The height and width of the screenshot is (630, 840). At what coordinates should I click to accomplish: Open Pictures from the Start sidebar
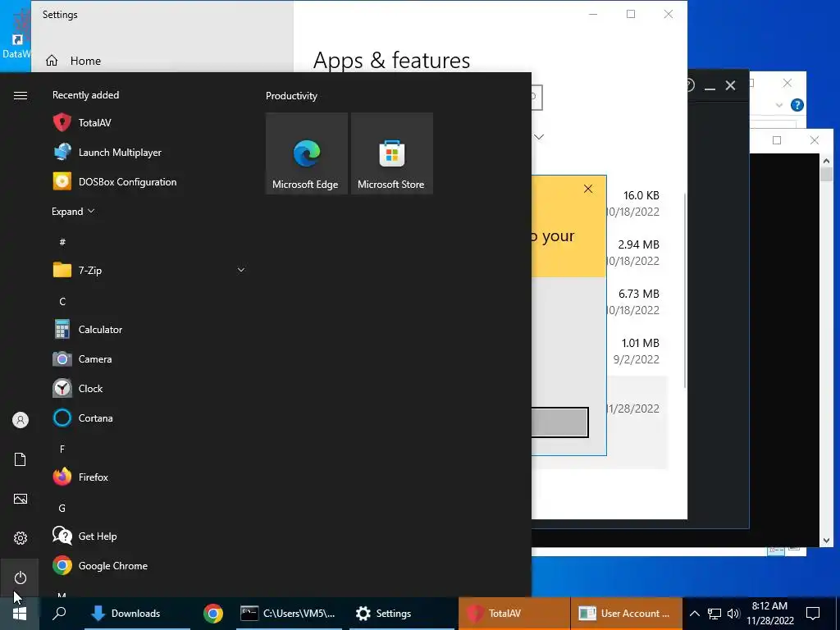[x=21, y=499]
